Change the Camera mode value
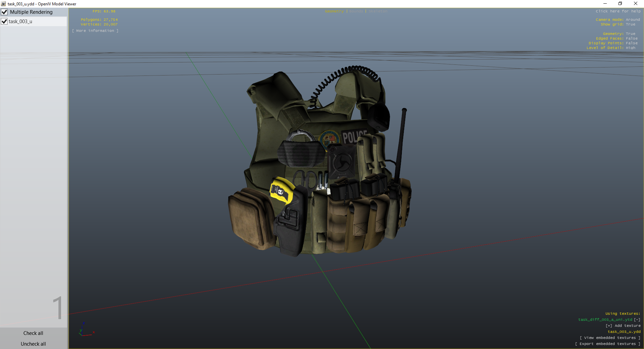Image resolution: width=644 pixels, height=349 pixels. [x=633, y=20]
